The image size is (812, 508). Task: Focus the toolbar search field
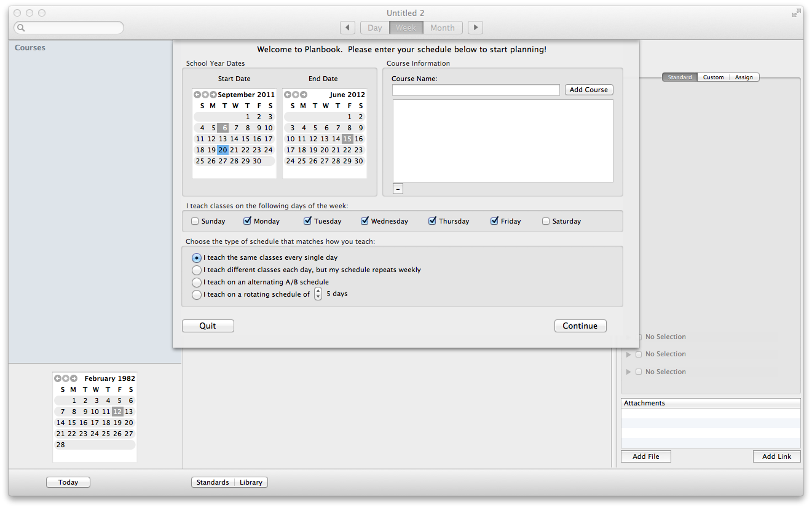click(x=69, y=28)
